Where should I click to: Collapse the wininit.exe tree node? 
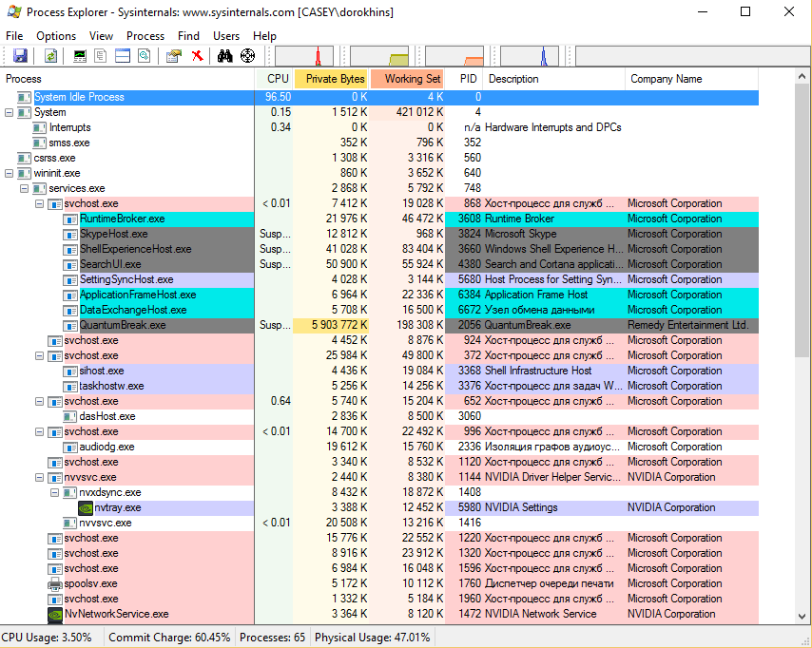coord(10,173)
